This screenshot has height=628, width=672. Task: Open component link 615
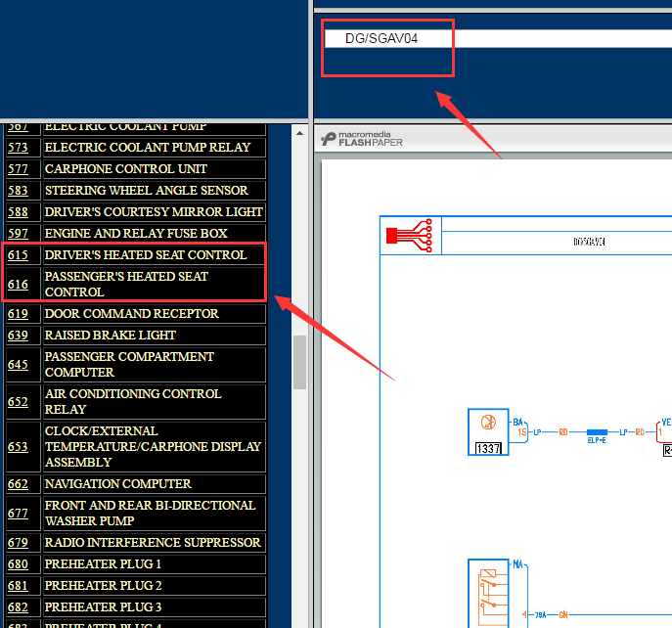[x=18, y=255]
